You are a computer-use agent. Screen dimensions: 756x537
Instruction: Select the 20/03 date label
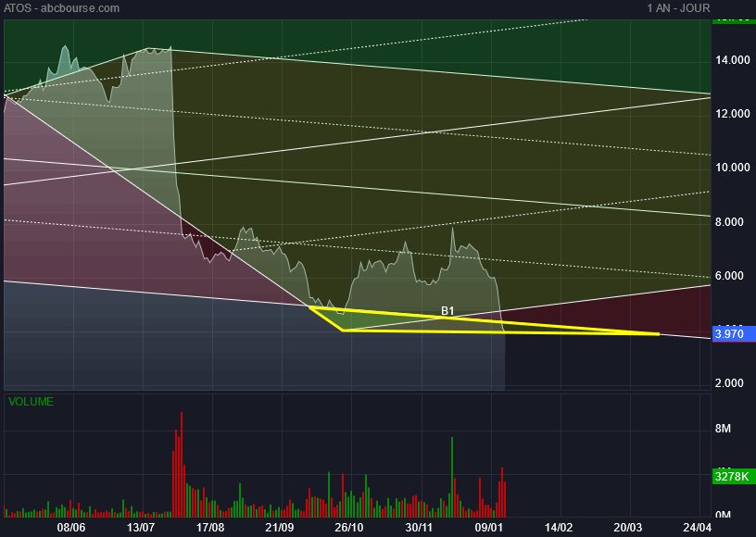628,528
